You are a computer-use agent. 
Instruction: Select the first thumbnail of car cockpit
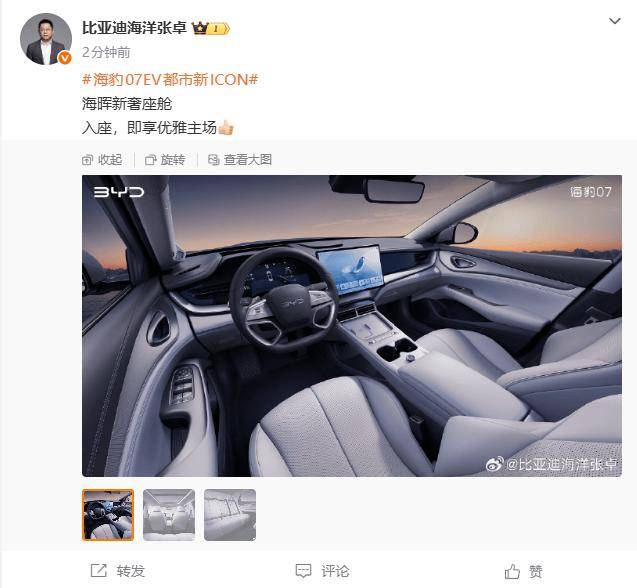coord(108,515)
